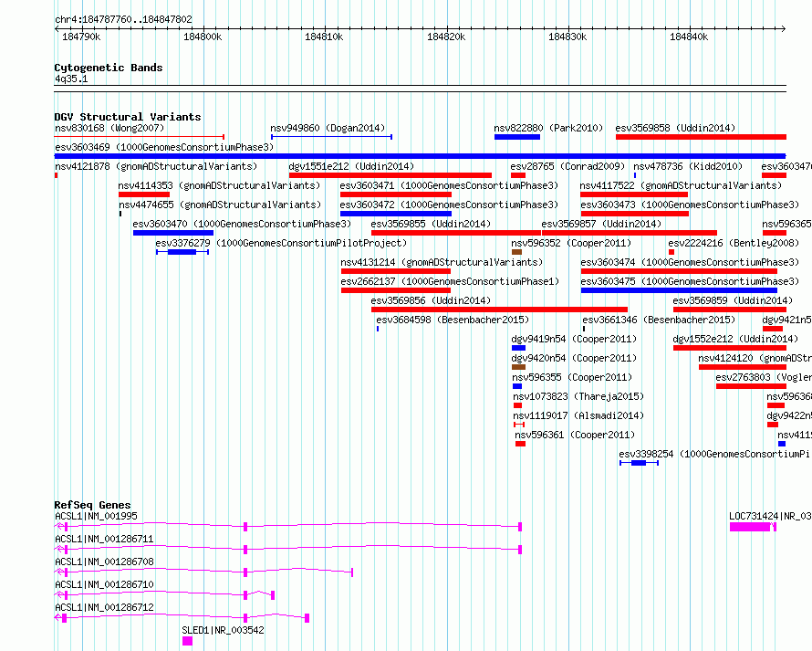Click the esv3684598 (Besenbacher2015) label
Screen dimensions: 812x651
(453, 320)
